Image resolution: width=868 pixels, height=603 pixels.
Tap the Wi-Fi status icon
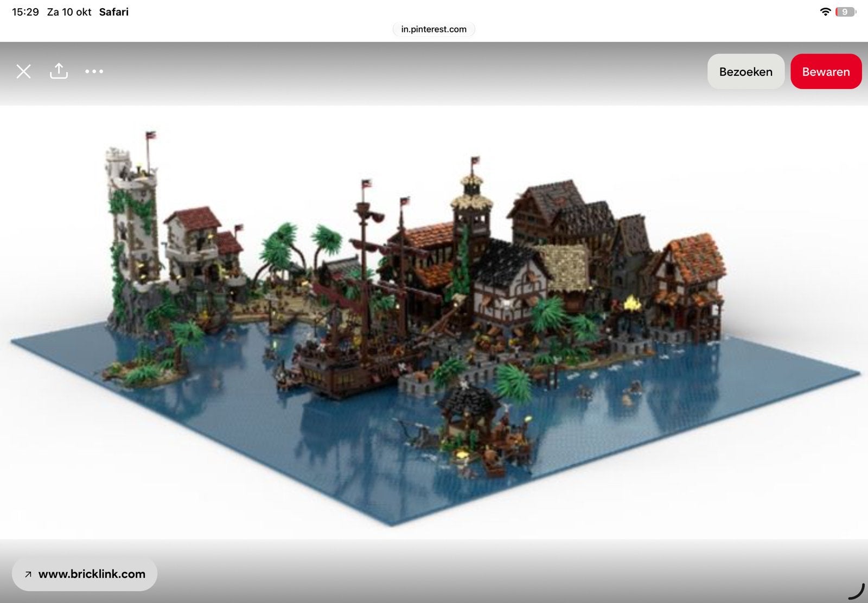click(825, 12)
